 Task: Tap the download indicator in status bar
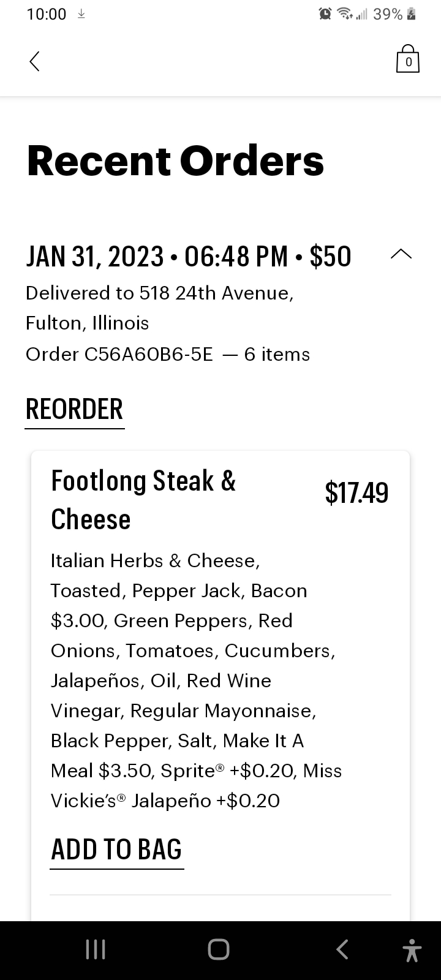pos(81,14)
